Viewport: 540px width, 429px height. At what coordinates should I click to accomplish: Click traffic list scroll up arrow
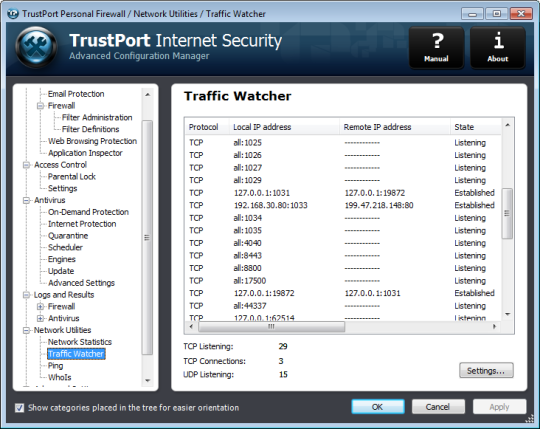pyautogui.click(x=507, y=125)
